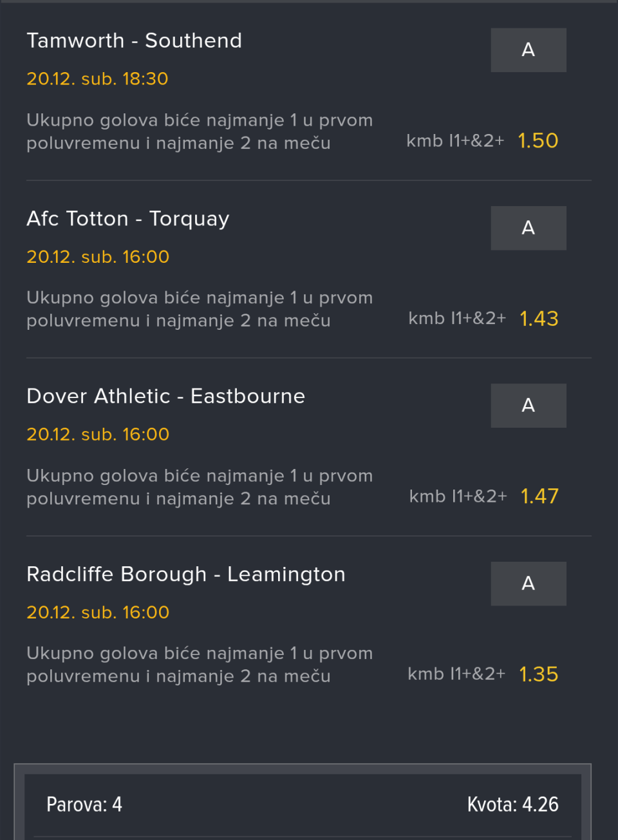Select the Radcliffe Borough bet description text
The image size is (618, 840).
pyautogui.click(x=200, y=664)
